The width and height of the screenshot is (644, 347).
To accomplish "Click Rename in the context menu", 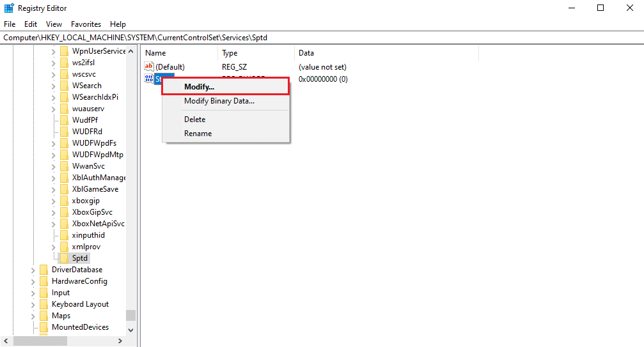I will [x=198, y=134].
